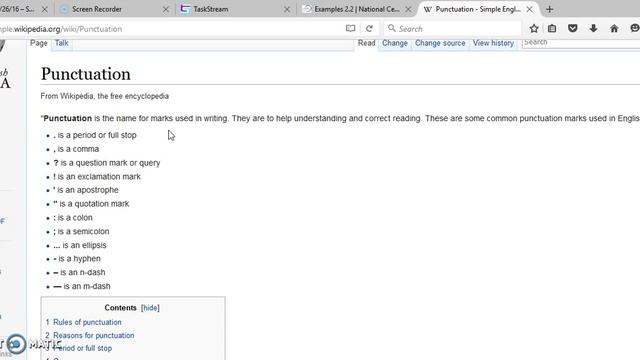Screen dimensions: 640x360
Task: Click the Wikipedia search input field
Action: click(581, 42)
